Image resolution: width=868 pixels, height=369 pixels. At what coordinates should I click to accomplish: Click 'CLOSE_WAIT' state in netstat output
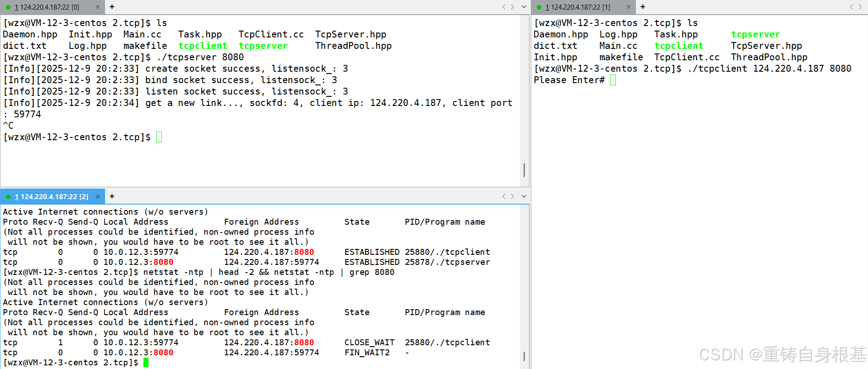(370, 343)
